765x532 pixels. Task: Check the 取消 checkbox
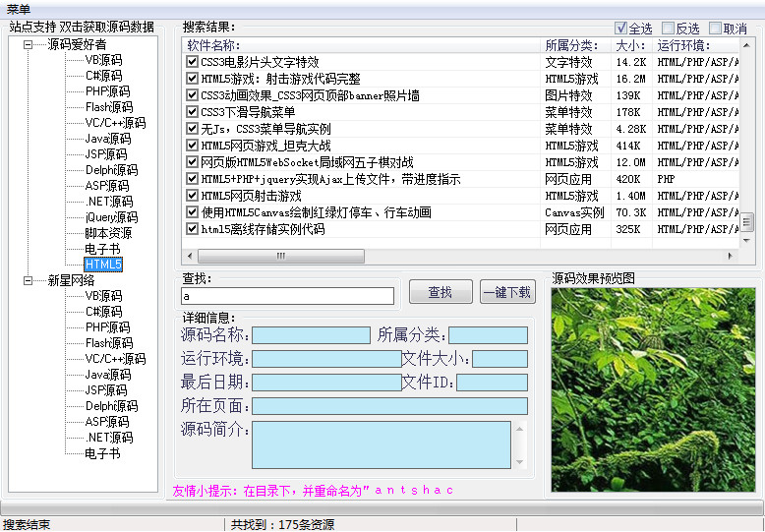[715, 29]
